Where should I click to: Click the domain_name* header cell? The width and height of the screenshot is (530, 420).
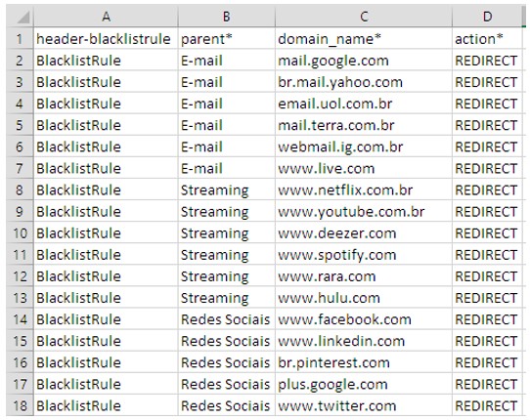[364, 38]
